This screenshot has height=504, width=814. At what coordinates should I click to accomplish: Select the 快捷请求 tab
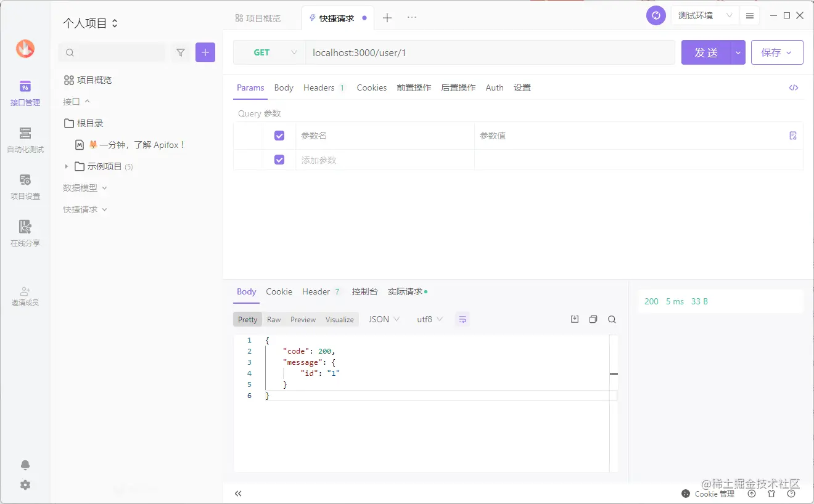337,18
